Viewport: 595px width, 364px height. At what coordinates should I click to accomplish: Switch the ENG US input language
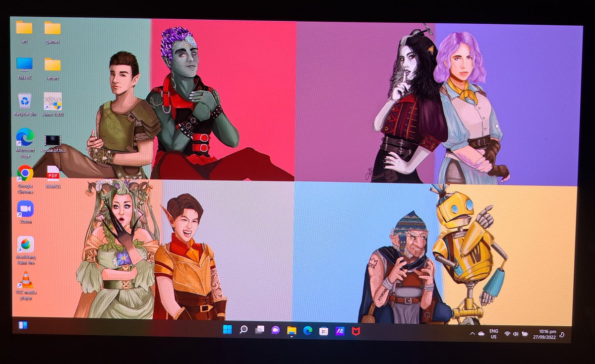[x=494, y=334]
